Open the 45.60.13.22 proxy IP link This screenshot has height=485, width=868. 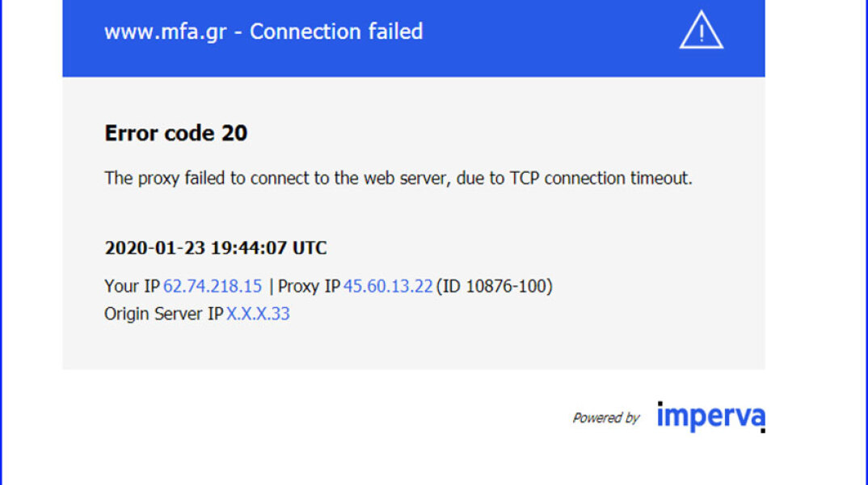(x=388, y=286)
